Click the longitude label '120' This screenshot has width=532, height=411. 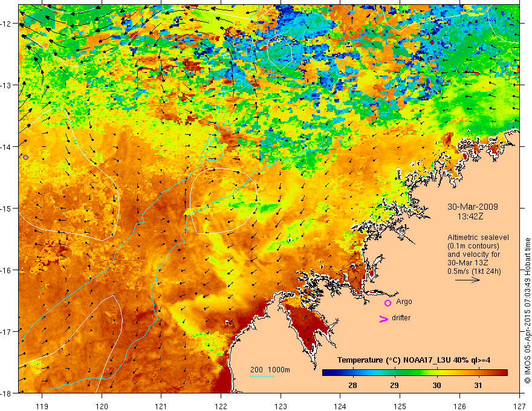[x=102, y=406]
